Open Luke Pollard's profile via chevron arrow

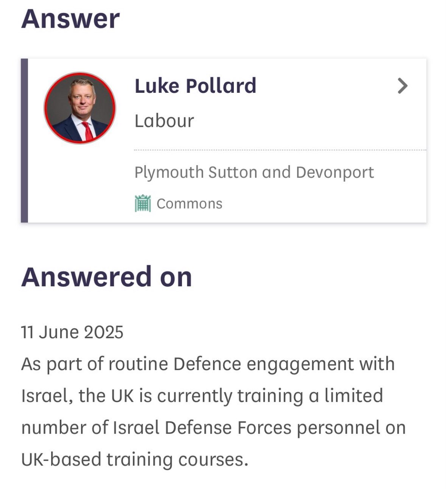pos(403,86)
